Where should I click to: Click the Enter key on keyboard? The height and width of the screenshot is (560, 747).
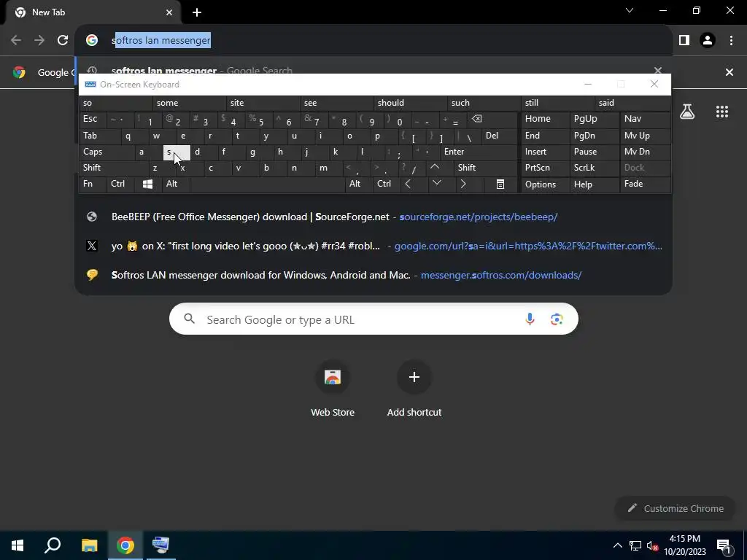[479, 152]
